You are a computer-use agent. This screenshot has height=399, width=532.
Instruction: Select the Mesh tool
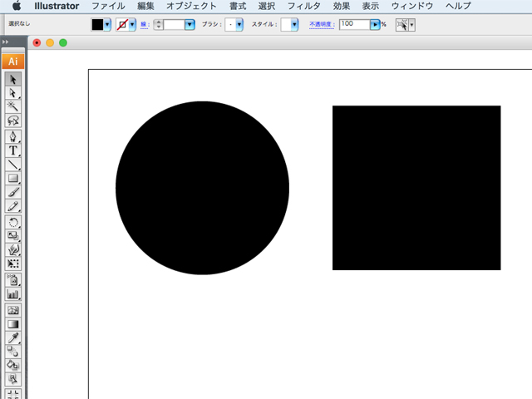pyautogui.click(x=13, y=310)
